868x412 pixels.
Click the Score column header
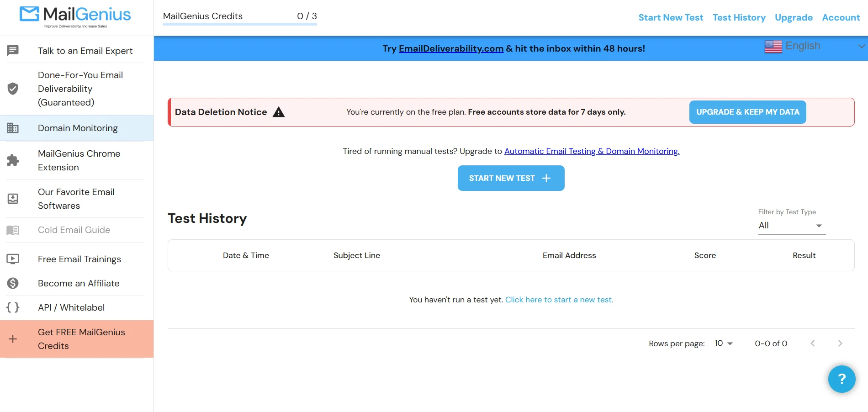point(705,255)
